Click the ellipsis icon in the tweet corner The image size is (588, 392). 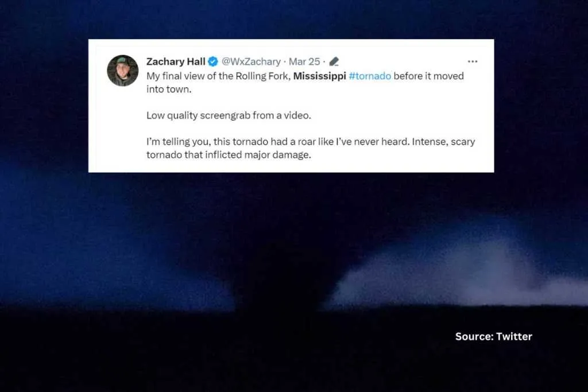473,60
